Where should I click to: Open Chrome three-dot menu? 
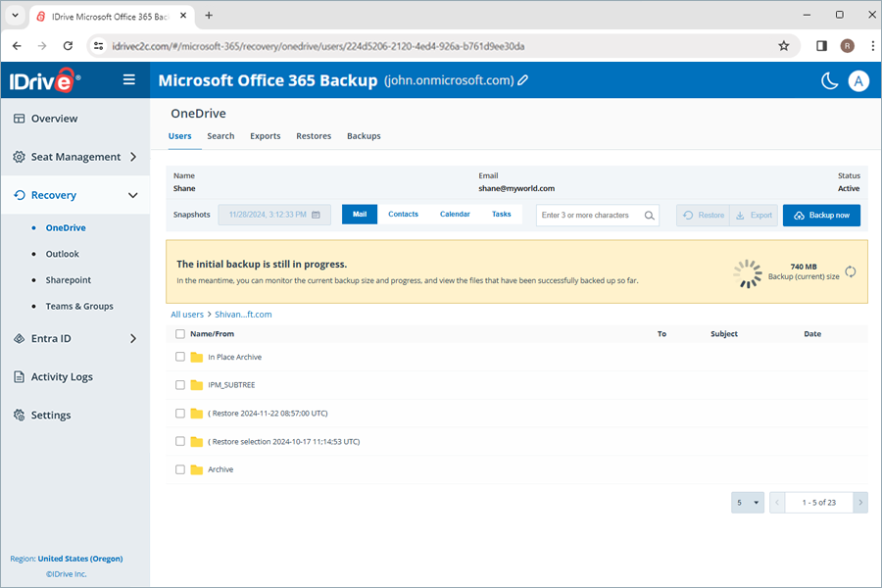[872, 46]
